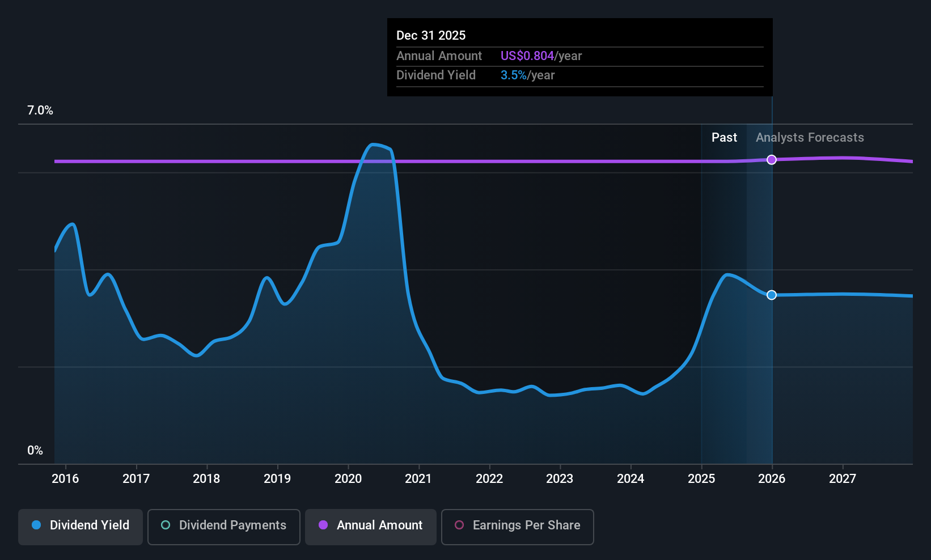Click the blue Dividend Yield data point

point(772,295)
